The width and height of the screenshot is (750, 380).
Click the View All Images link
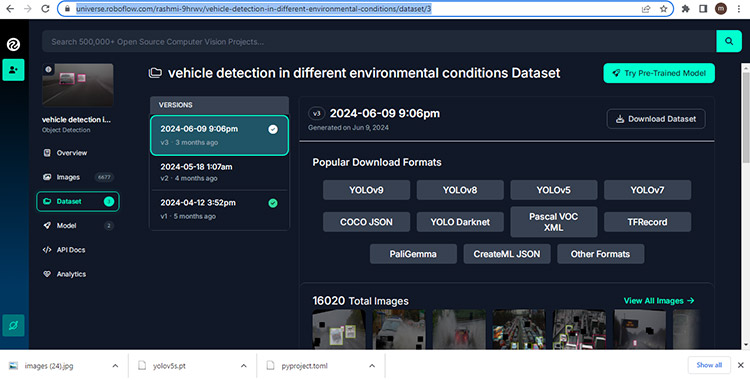pos(659,301)
